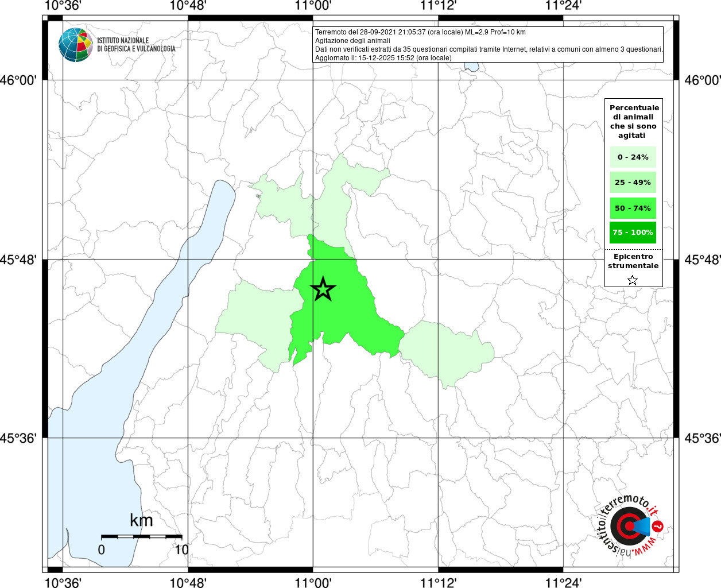Viewport: 721px width, 588px height.
Task: Click the earthquake info header text box
Action: click(488, 45)
